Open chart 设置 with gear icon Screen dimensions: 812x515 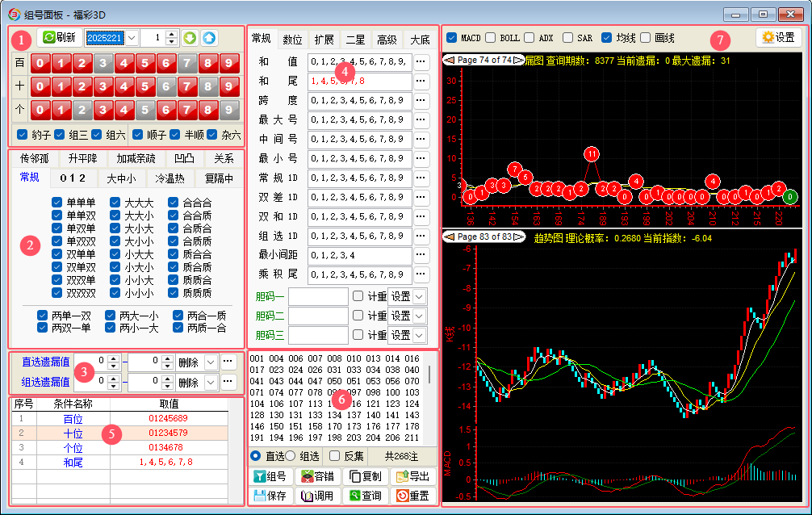coord(778,37)
